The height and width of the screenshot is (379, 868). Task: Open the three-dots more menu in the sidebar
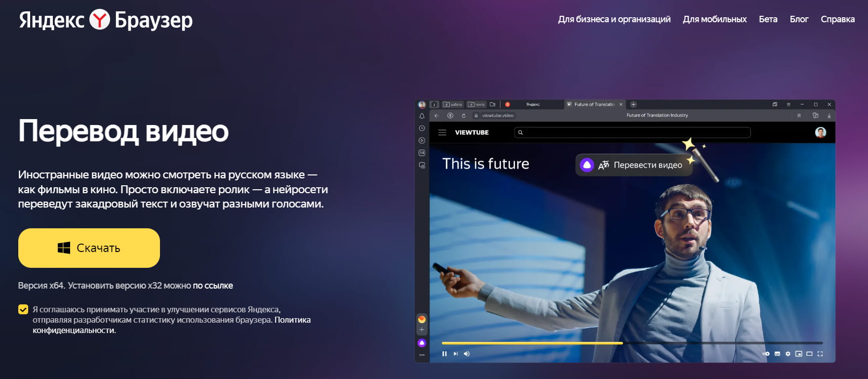(x=422, y=355)
